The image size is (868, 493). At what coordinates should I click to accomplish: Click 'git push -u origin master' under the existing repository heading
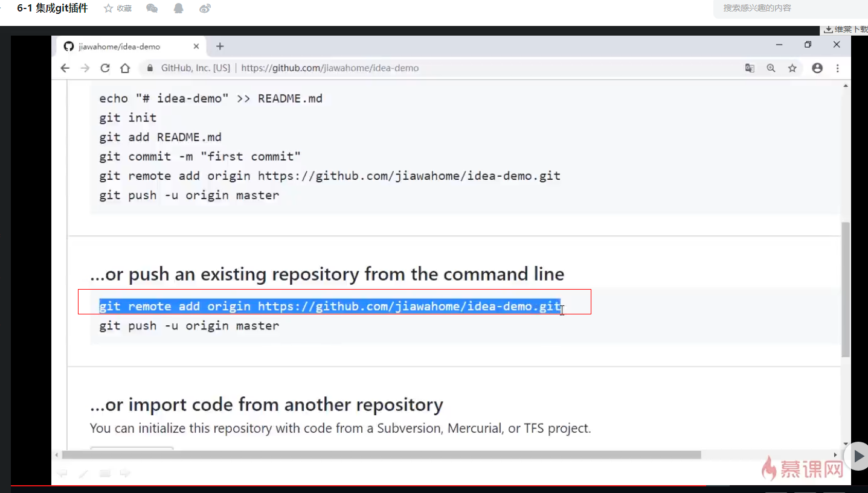click(x=189, y=326)
